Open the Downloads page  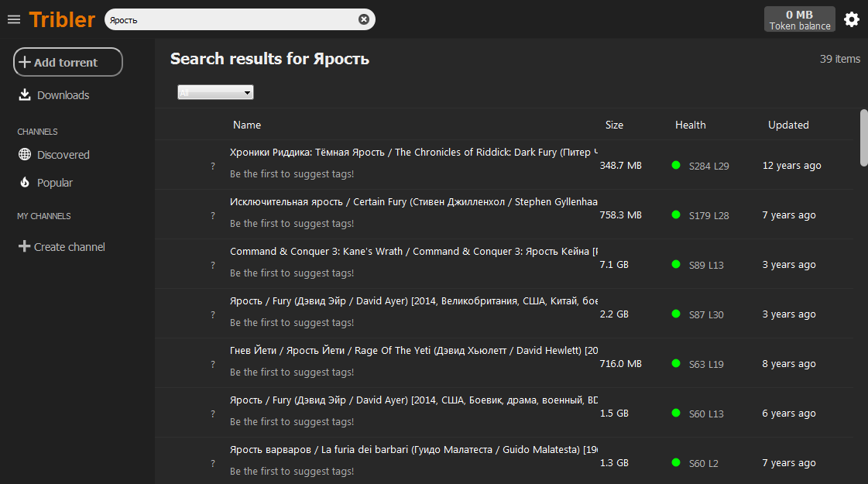coord(63,95)
